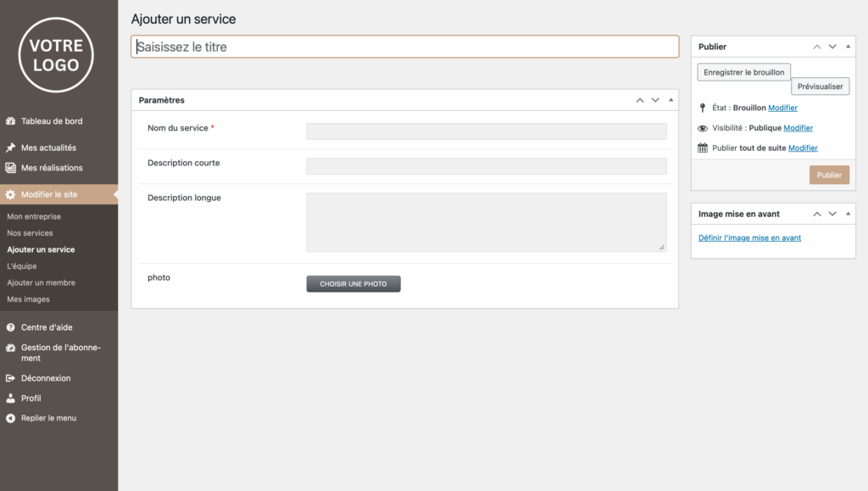Click the gear icon for Modifier le site
This screenshot has width=868, height=491.
[11, 194]
